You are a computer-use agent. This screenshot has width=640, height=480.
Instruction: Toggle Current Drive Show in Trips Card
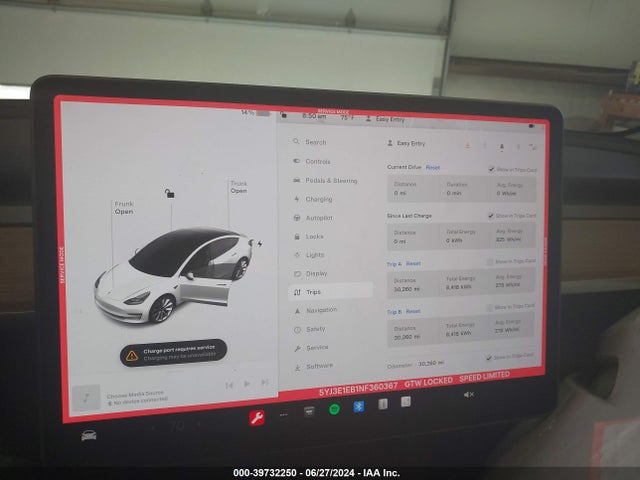(x=492, y=169)
